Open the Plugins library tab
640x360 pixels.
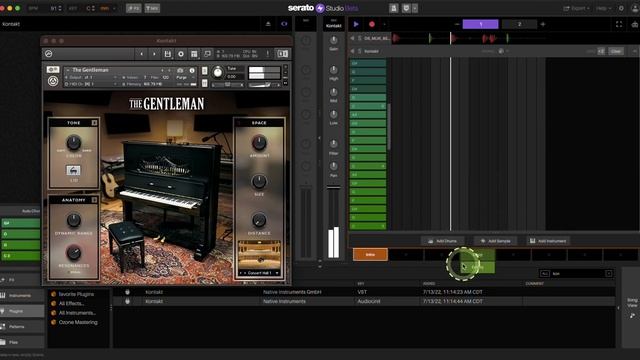pyautogui.click(x=22, y=311)
